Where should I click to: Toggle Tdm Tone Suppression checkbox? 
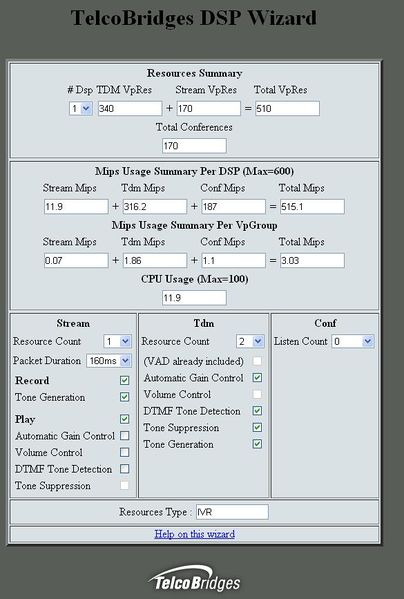[257, 427]
